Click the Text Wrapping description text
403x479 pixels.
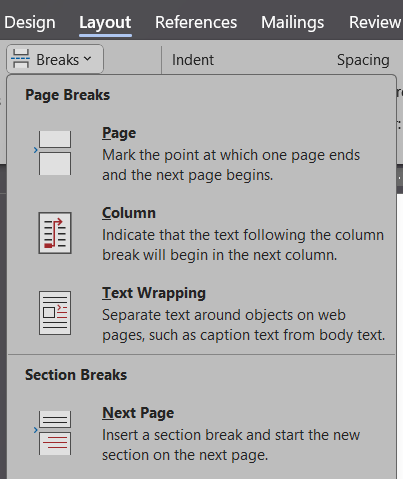click(244, 325)
